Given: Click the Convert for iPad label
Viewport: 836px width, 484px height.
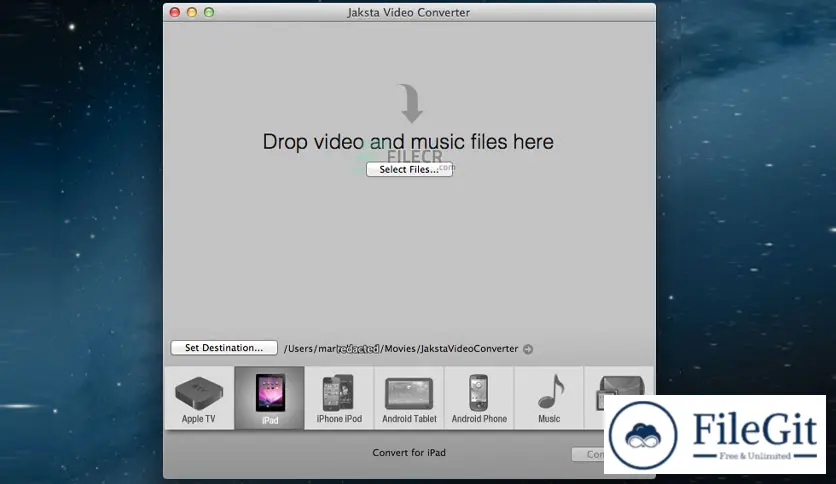Looking at the screenshot, I should point(409,453).
